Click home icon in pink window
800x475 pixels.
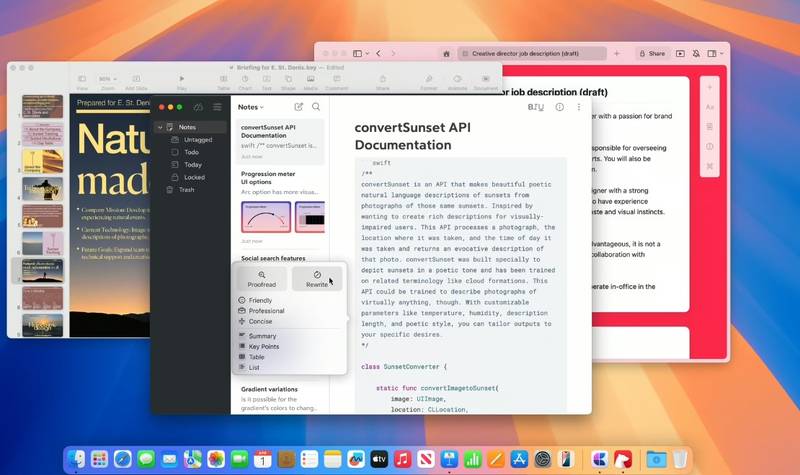[x=446, y=54]
